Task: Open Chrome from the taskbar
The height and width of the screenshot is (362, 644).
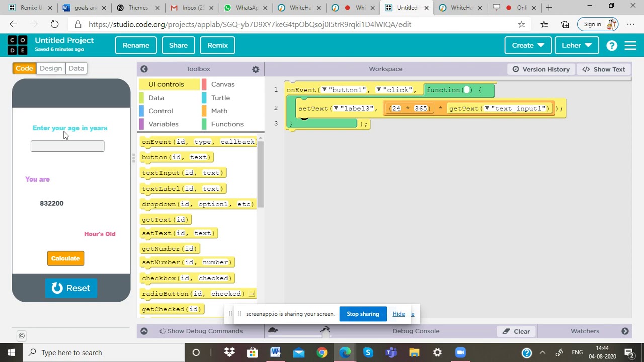Action: (x=322, y=352)
